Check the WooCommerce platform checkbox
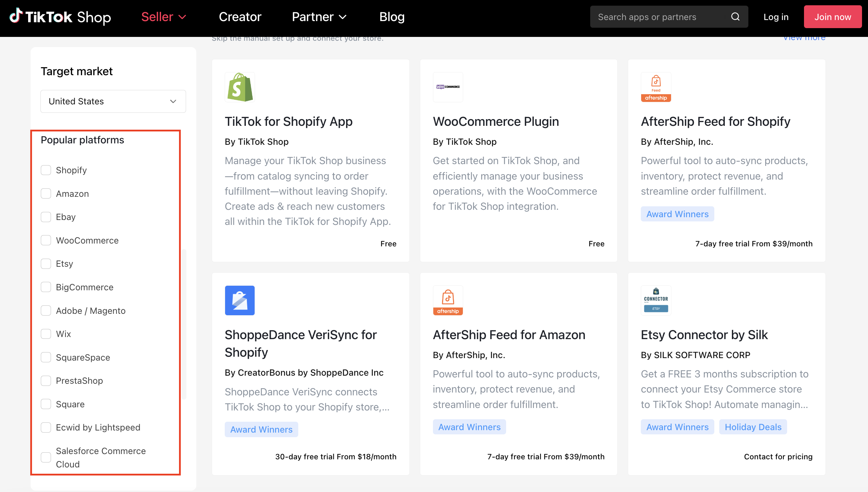This screenshot has height=492, width=868. click(x=46, y=240)
